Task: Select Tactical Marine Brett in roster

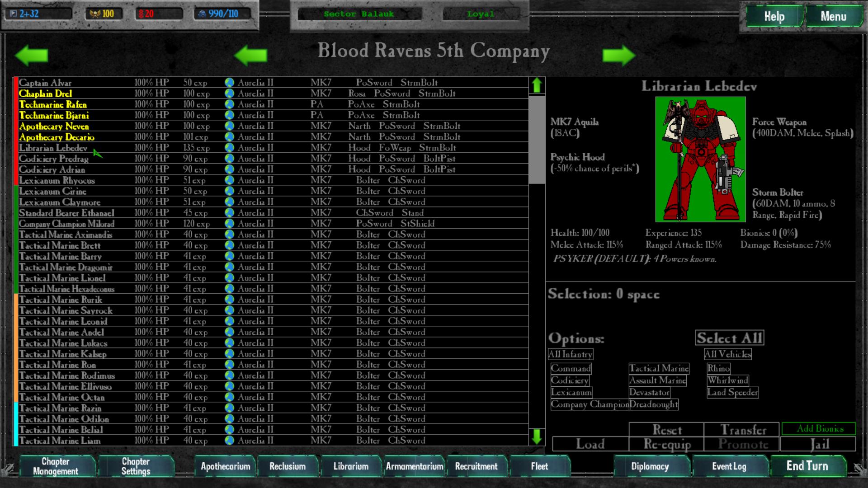Action: coord(273,245)
